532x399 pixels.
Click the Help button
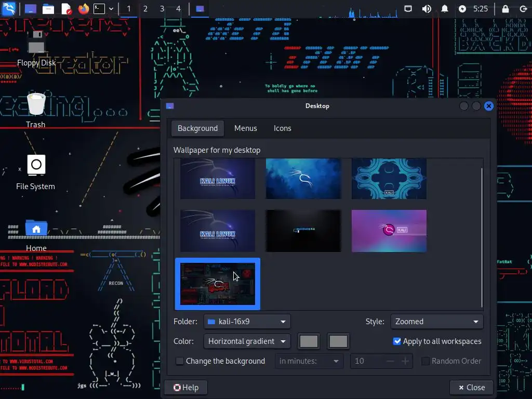click(186, 388)
